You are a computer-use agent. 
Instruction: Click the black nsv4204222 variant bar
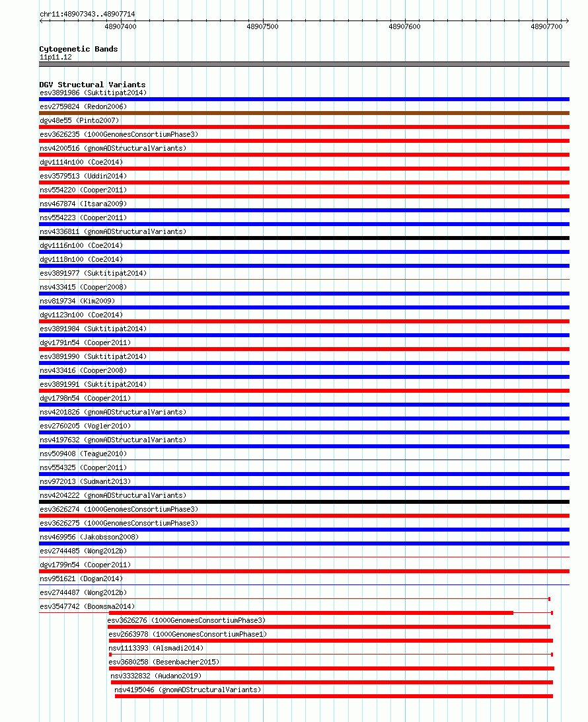[x=304, y=502]
